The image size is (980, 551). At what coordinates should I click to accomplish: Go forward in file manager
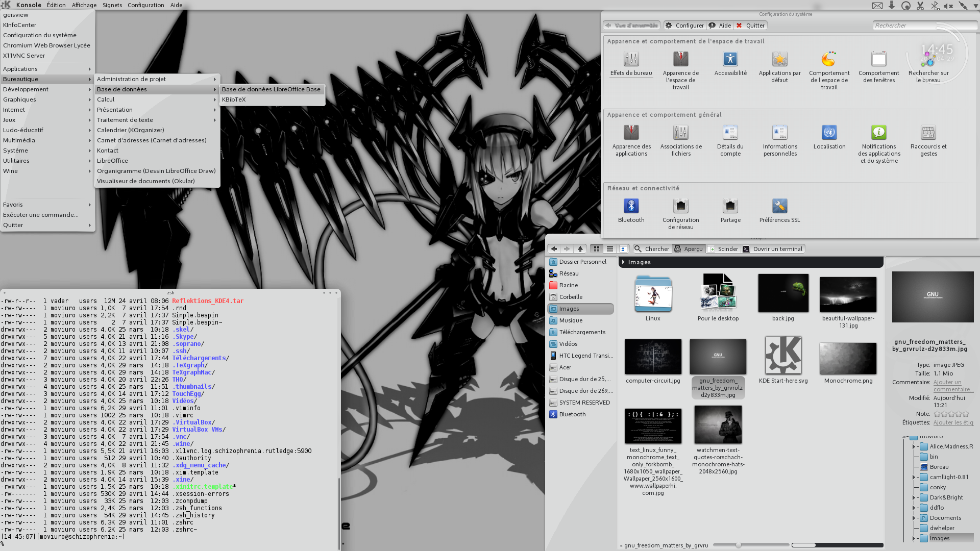(567, 249)
